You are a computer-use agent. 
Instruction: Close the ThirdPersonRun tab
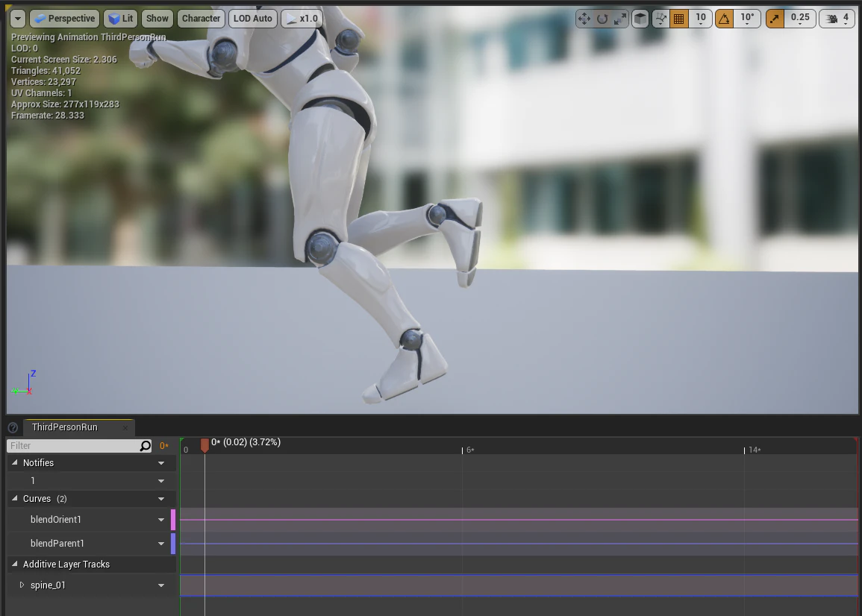pyautogui.click(x=125, y=427)
